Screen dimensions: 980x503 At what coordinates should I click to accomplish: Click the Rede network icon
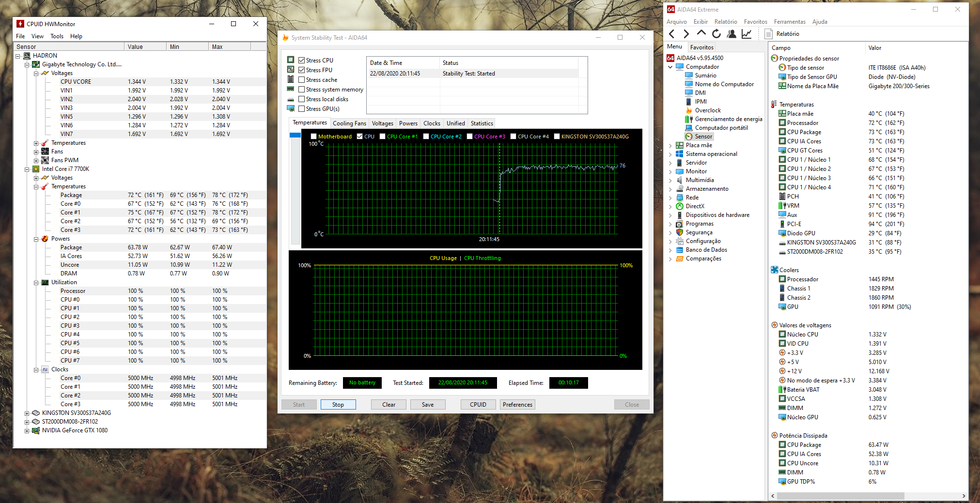pos(680,198)
